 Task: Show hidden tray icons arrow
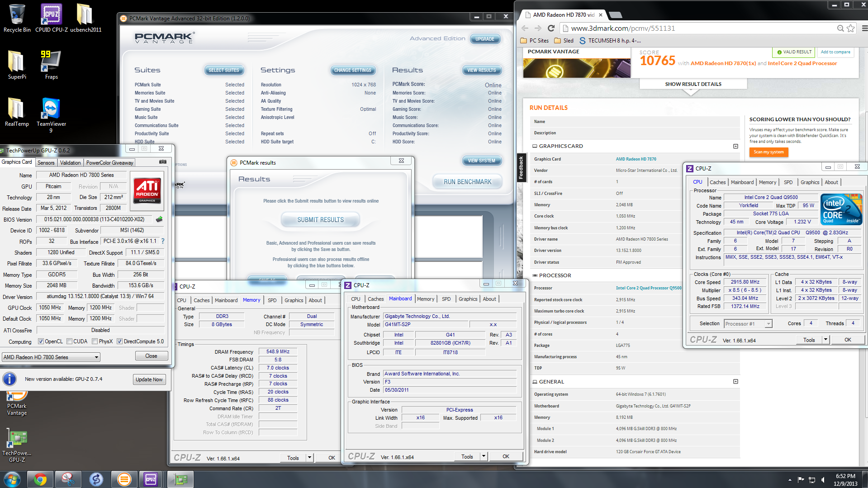(790, 480)
